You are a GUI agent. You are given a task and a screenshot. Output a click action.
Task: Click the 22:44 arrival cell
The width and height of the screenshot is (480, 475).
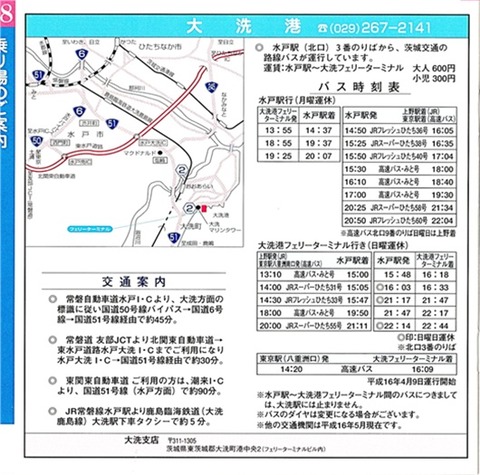[x=435, y=326]
